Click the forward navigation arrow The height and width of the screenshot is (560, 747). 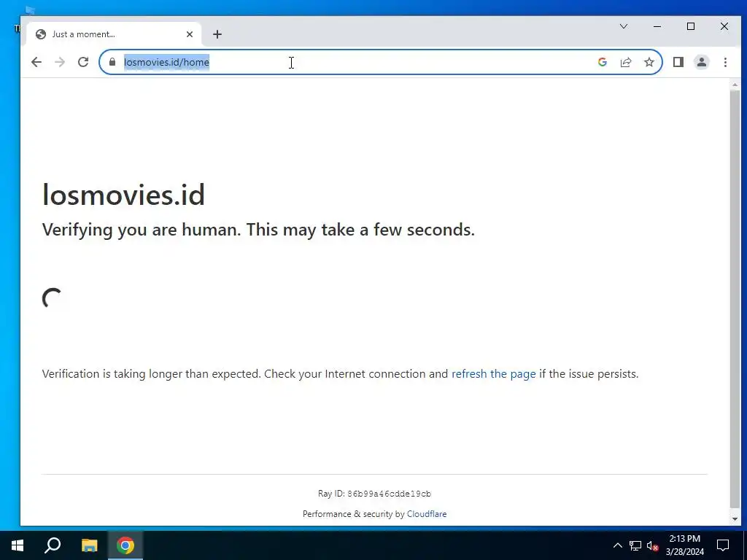point(60,62)
